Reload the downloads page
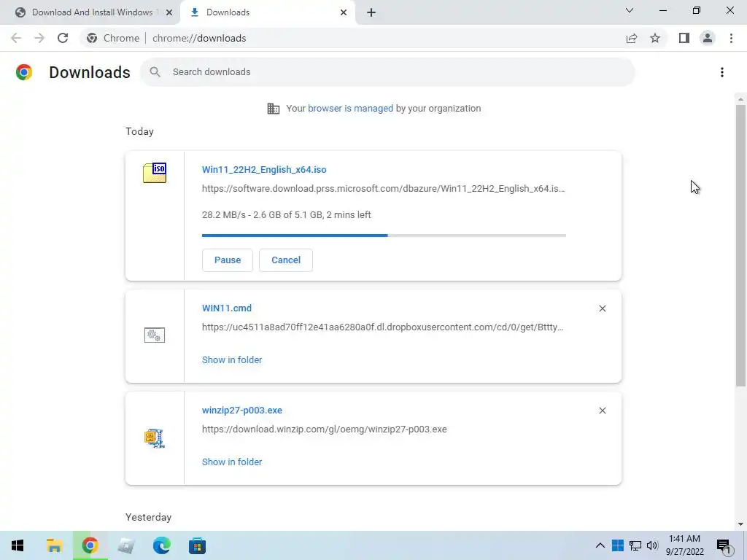 (63, 38)
